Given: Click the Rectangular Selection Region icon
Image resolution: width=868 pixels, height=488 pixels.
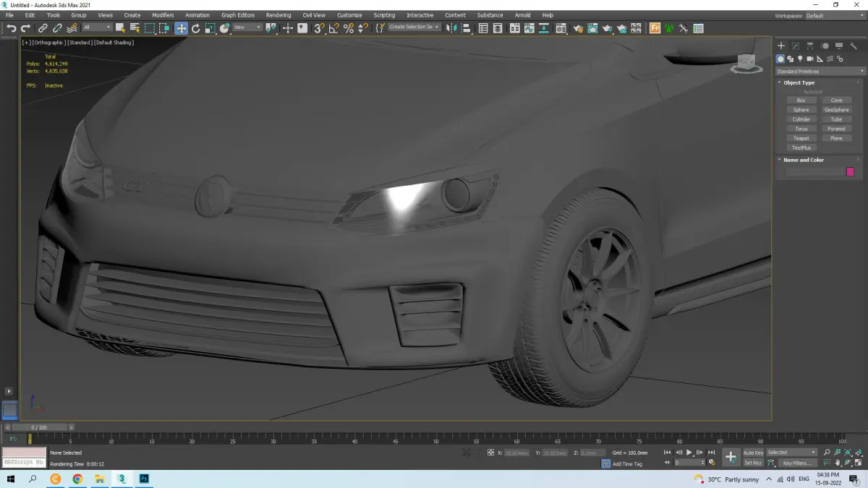Looking at the screenshot, I should click(x=150, y=28).
